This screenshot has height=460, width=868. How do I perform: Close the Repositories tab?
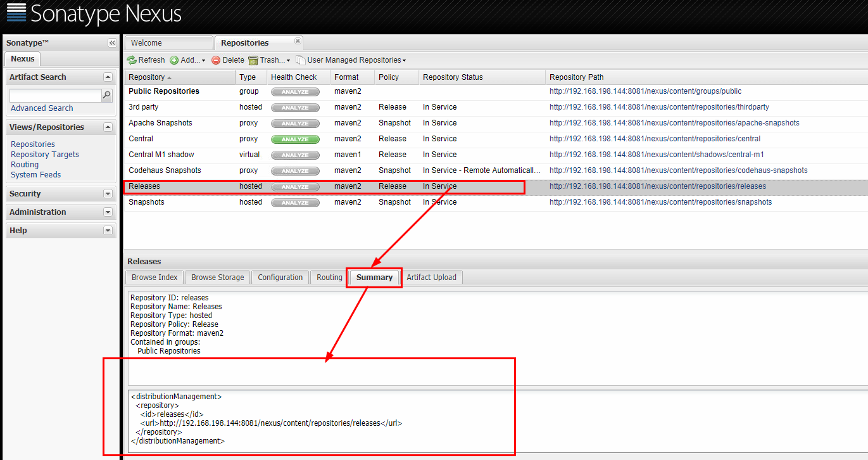tap(298, 41)
